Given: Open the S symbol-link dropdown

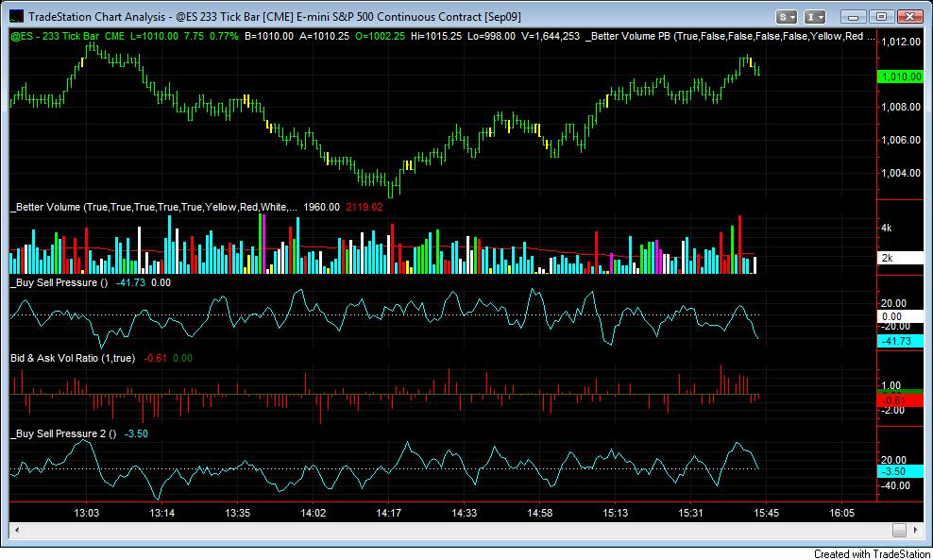Looking at the screenshot, I should (787, 17).
